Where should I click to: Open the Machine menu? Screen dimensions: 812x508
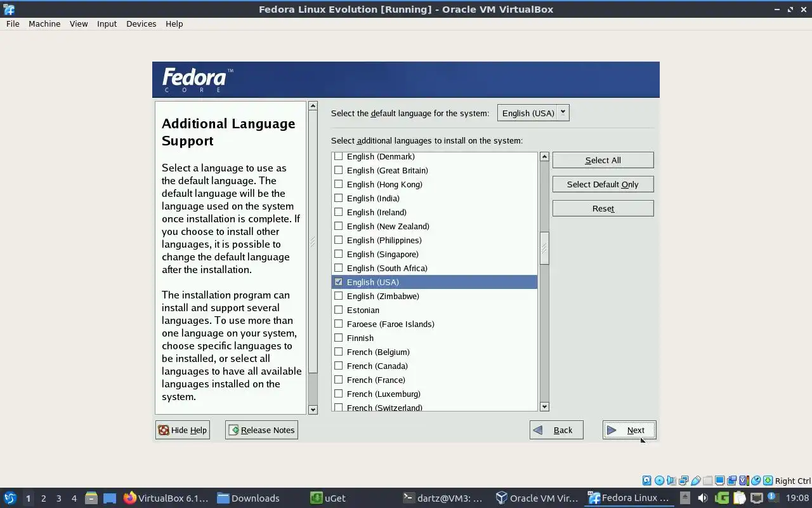(44, 23)
